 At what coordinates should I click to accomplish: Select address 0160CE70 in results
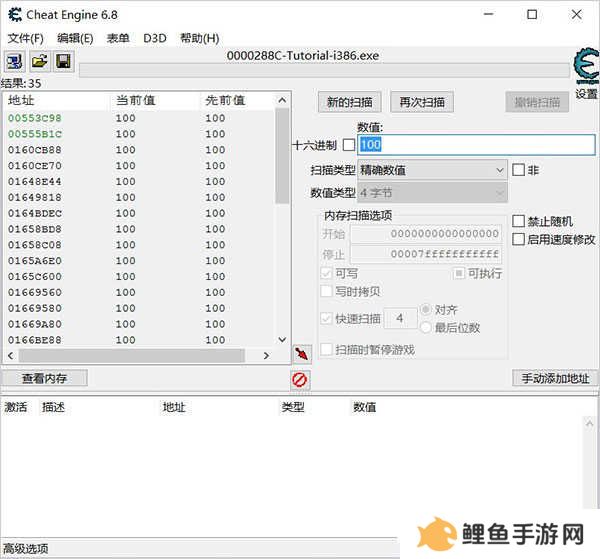click(x=34, y=166)
